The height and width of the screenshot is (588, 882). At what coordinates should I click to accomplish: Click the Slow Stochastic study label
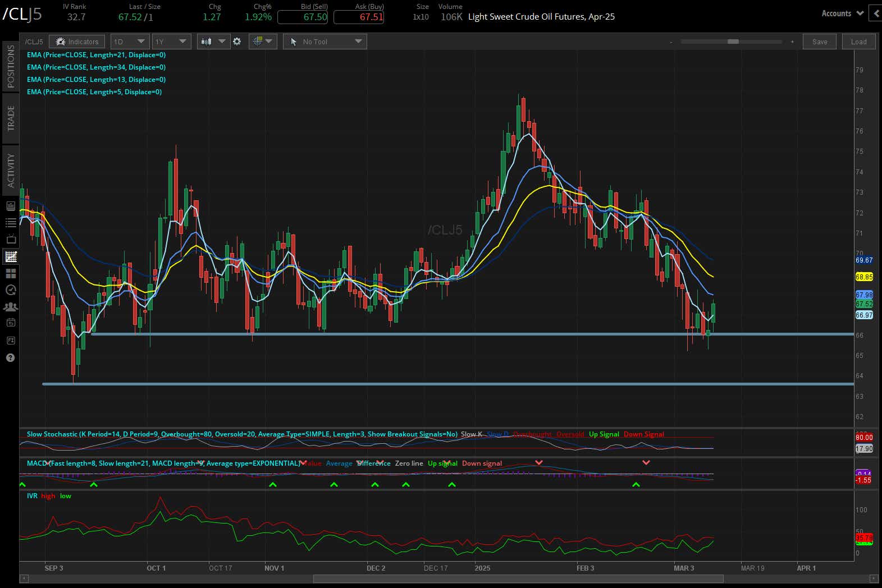(242, 434)
